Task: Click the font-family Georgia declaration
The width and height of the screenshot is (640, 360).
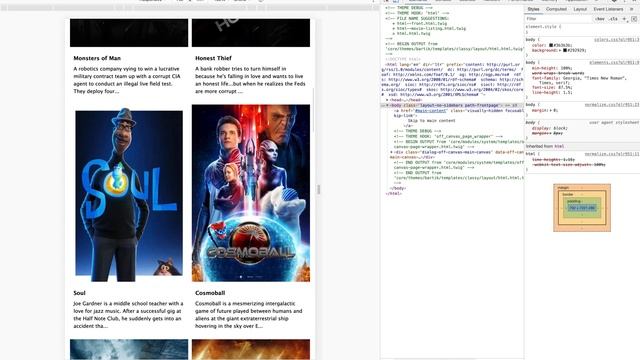Action: (x=579, y=80)
